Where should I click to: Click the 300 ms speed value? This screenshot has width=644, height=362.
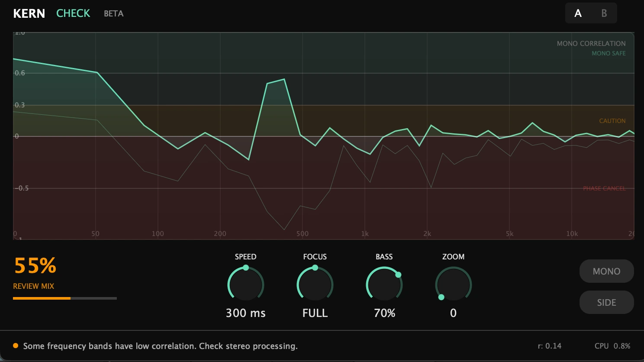[245, 313]
